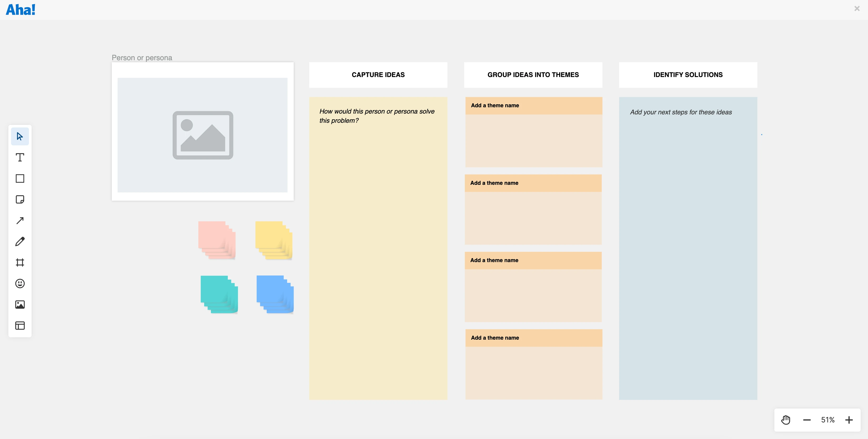Zoom out with the minus button
The image size is (868, 439).
point(807,420)
